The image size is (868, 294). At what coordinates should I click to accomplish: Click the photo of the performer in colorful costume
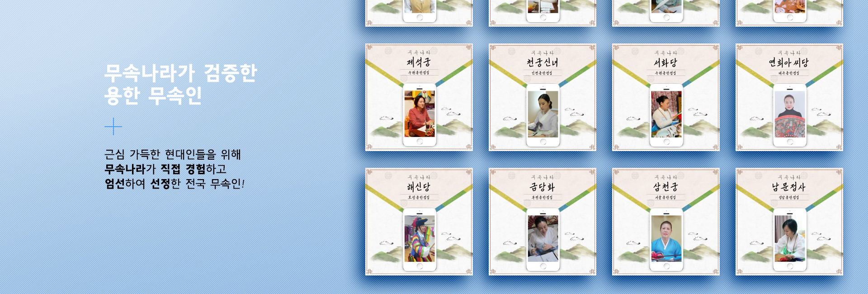(x=420, y=238)
